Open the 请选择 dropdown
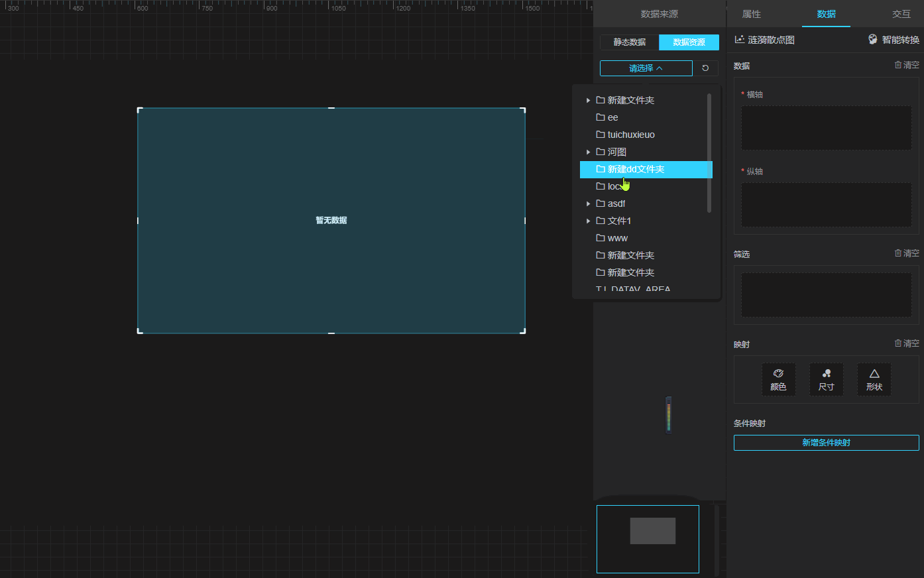924x578 pixels. point(646,68)
